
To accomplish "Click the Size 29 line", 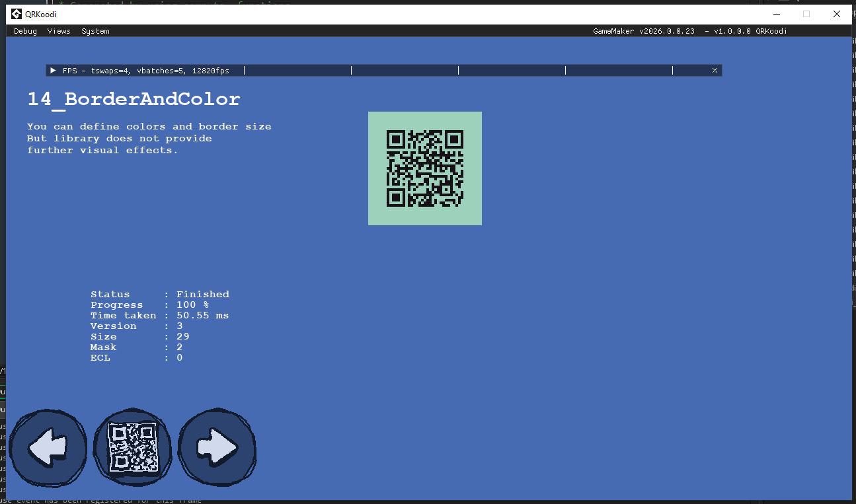I will [x=140, y=336].
